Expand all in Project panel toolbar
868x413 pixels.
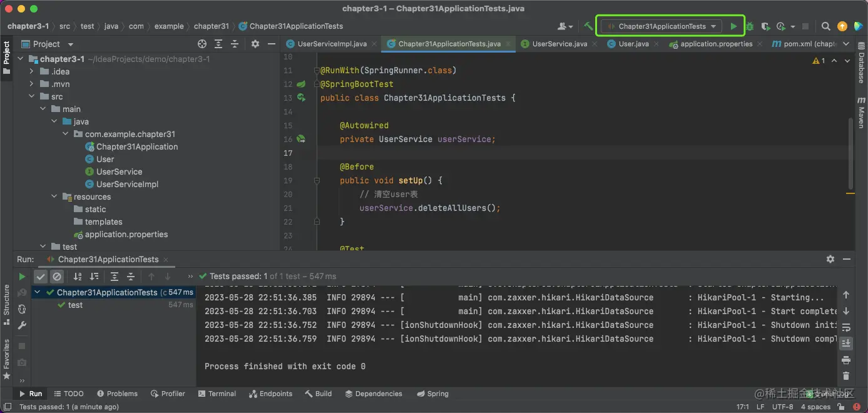click(x=218, y=44)
